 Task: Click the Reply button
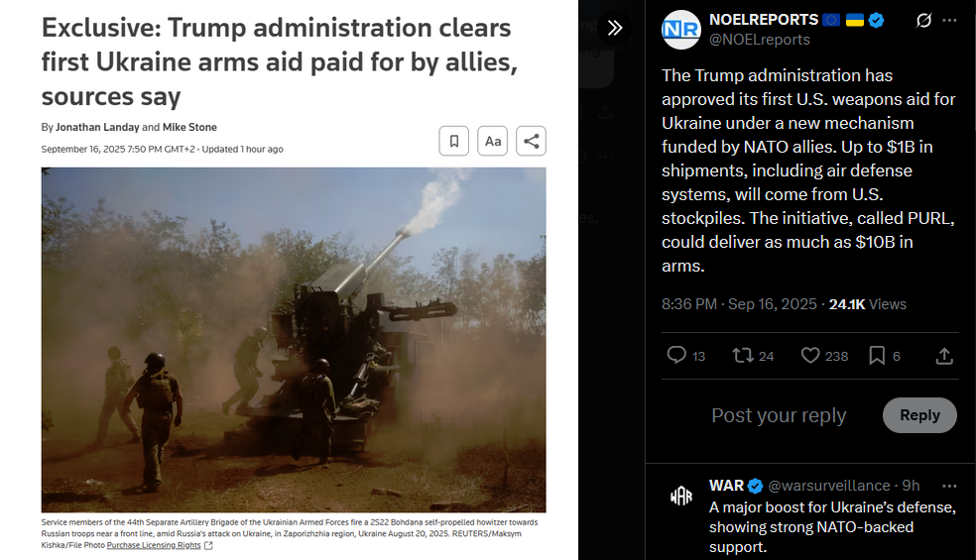tap(919, 415)
